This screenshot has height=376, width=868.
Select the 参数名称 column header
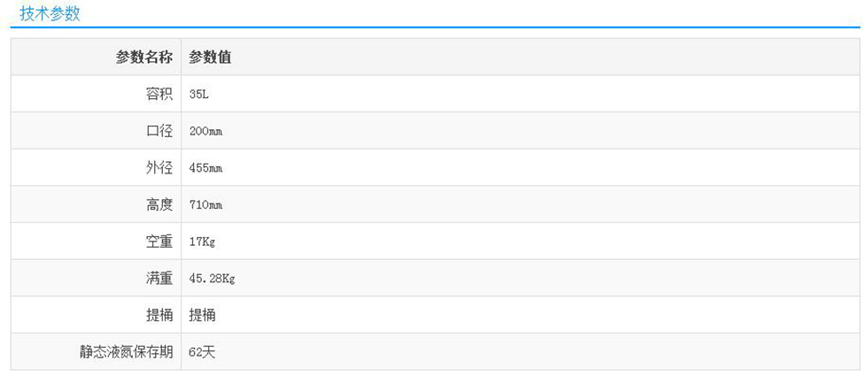(x=143, y=58)
